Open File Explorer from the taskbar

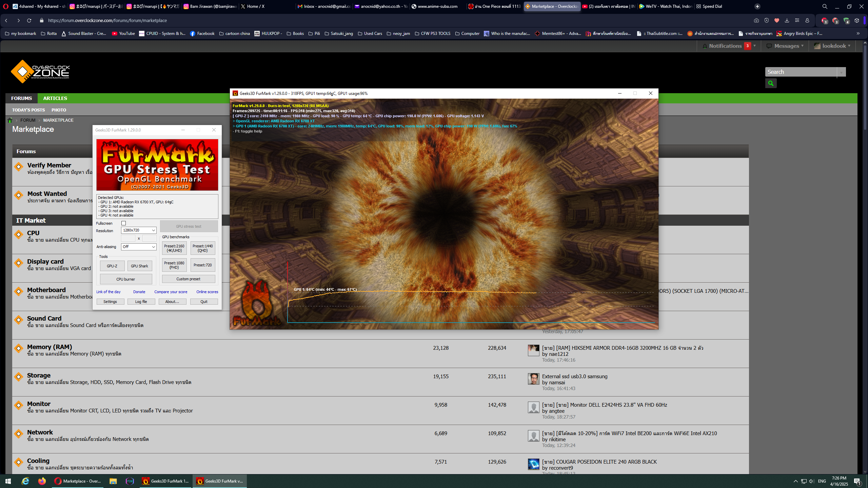113,481
